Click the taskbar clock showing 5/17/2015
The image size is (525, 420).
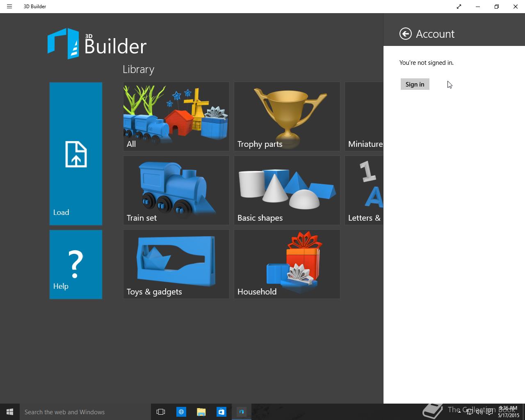pyautogui.click(x=509, y=412)
